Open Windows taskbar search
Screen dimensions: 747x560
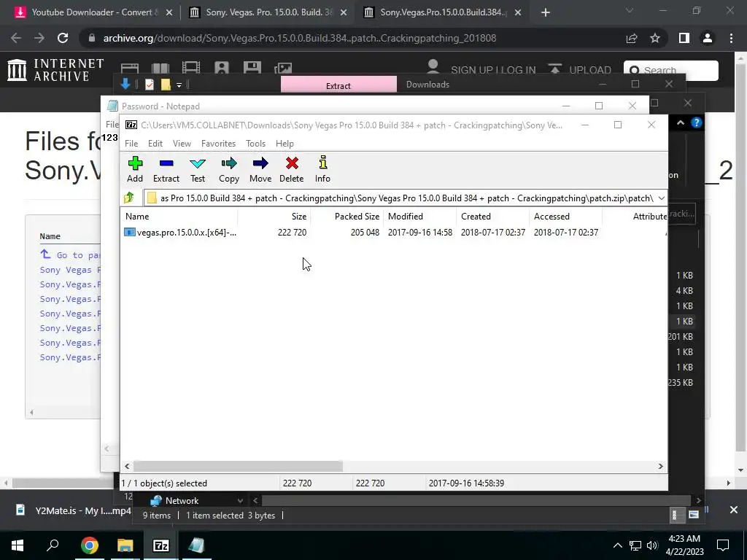tap(53, 545)
